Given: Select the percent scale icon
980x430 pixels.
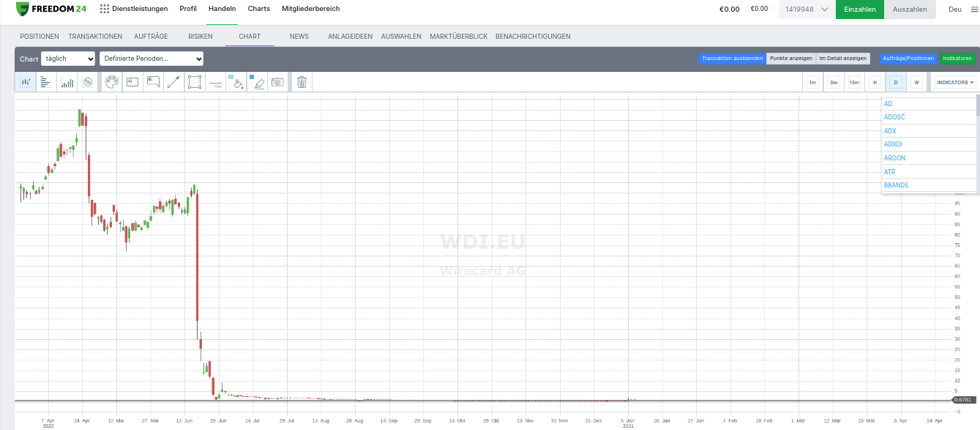Looking at the screenshot, I should tap(88, 83).
